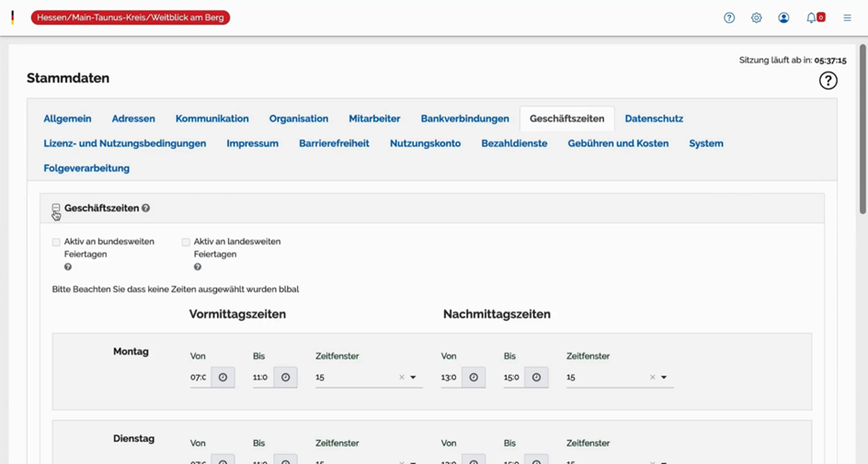This screenshot has height=464, width=868.
Task: Switch to the Bankverbindungen tab
Action: point(464,119)
